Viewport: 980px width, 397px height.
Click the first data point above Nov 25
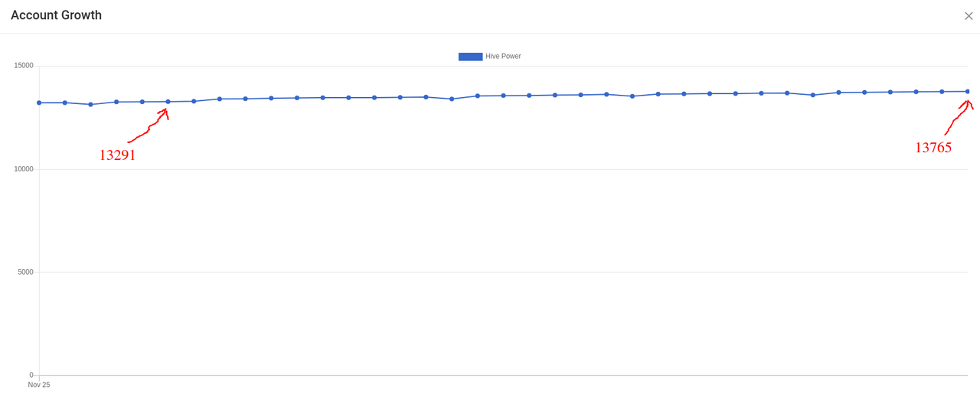coord(39,103)
